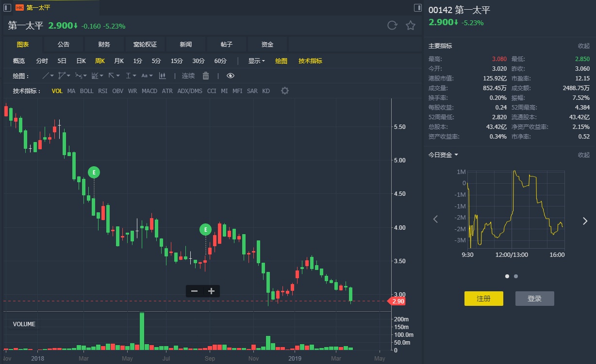Image resolution: width=596 pixels, height=364 pixels.
Task: Open Fibonacci tool dropdown arrow
Action: tap(102, 76)
